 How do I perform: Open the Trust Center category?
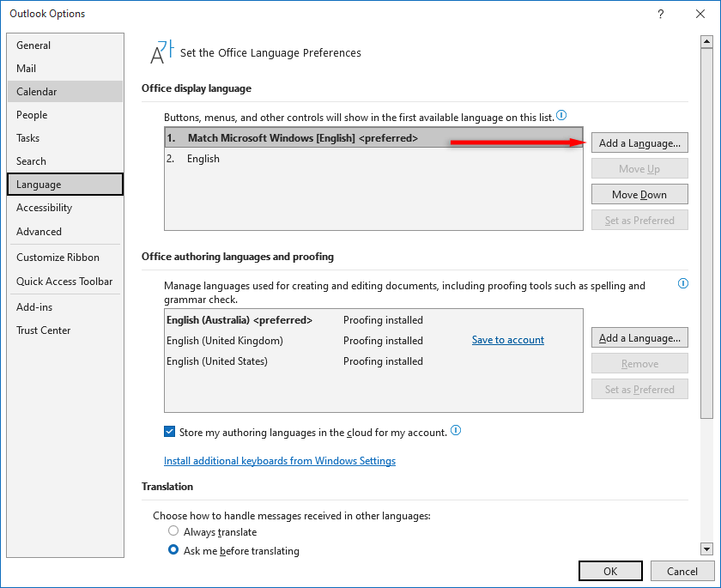[x=44, y=330]
